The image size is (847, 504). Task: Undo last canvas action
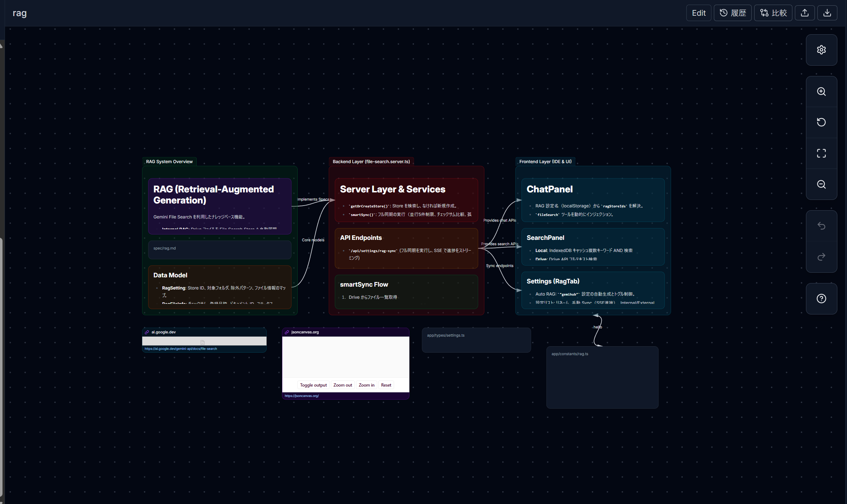coord(821,226)
